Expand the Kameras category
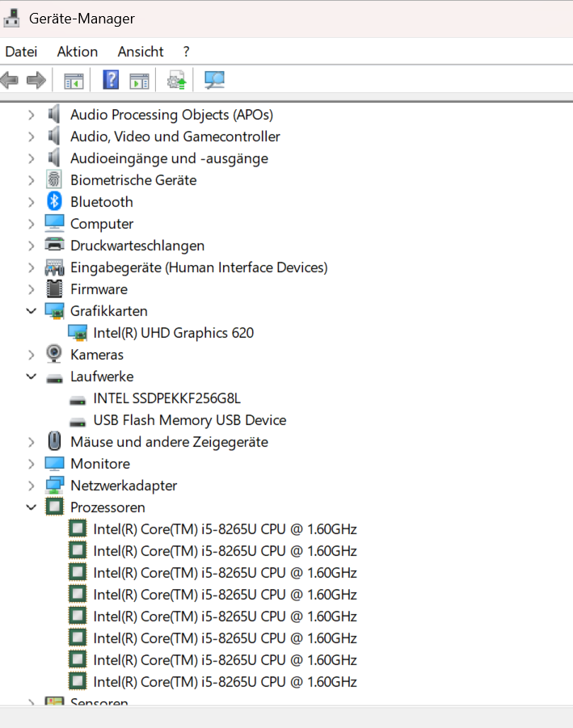The image size is (573, 728). click(x=31, y=355)
